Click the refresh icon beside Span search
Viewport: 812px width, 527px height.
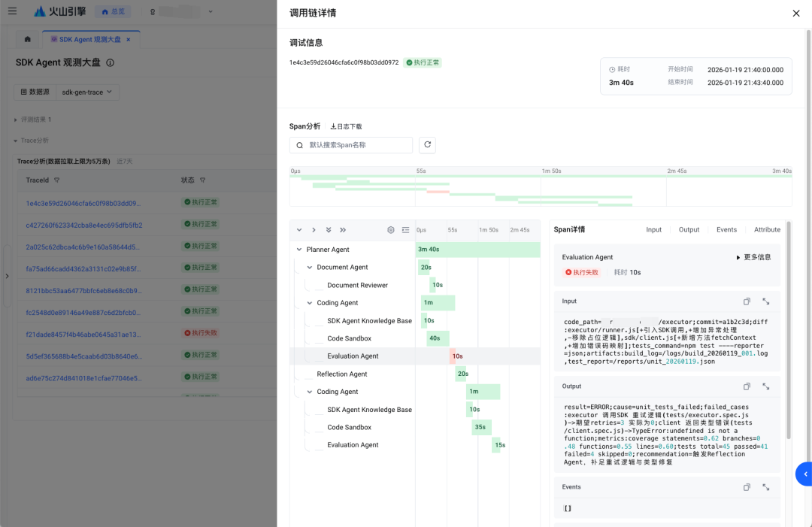point(427,145)
